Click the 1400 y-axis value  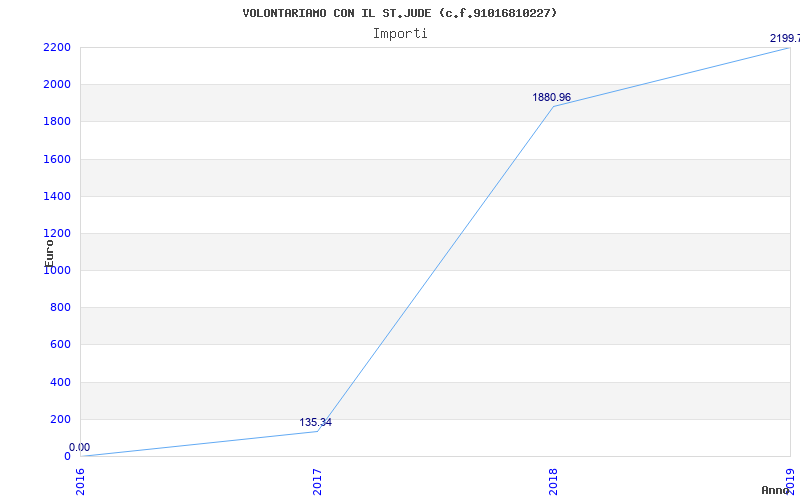[57, 196]
